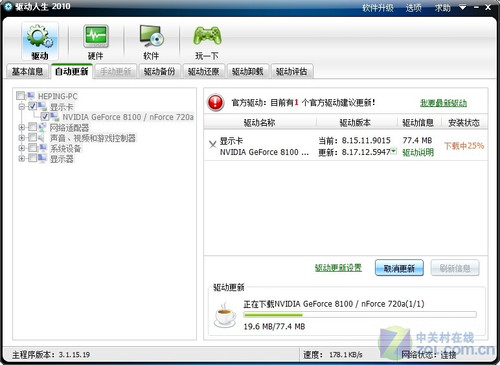500x365 pixels.
Task: Click the 驱动名称 column header
Action: click(x=260, y=123)
